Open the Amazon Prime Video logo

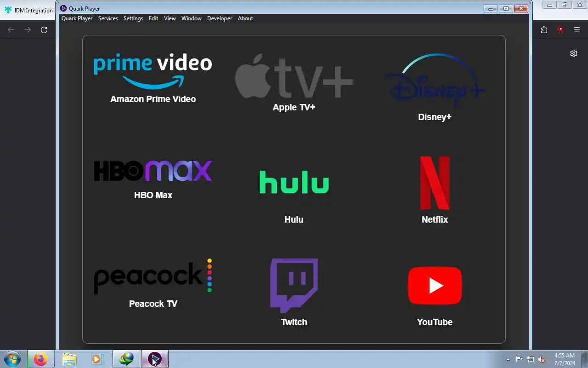pyautogui.click(x=153, y=71)
